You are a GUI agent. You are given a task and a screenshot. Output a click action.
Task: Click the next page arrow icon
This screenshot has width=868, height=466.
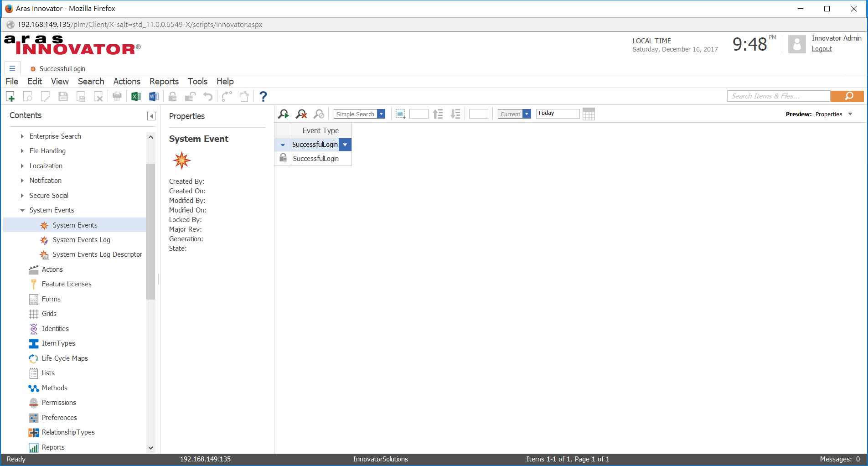point(455,114)
